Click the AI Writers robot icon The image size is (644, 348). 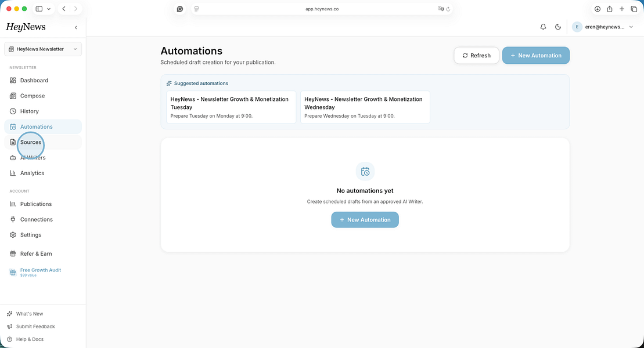pos(13,158)
